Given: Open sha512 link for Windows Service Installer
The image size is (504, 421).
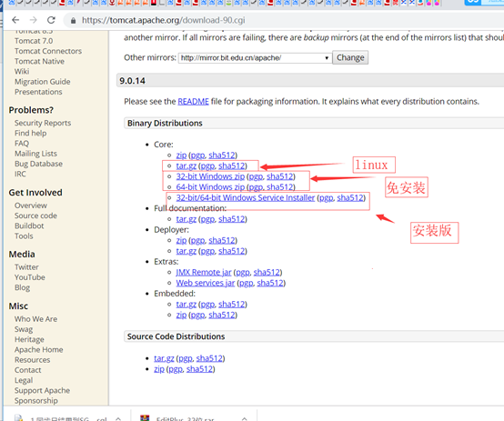Looking at the screenshot, I should coord(350,197).
